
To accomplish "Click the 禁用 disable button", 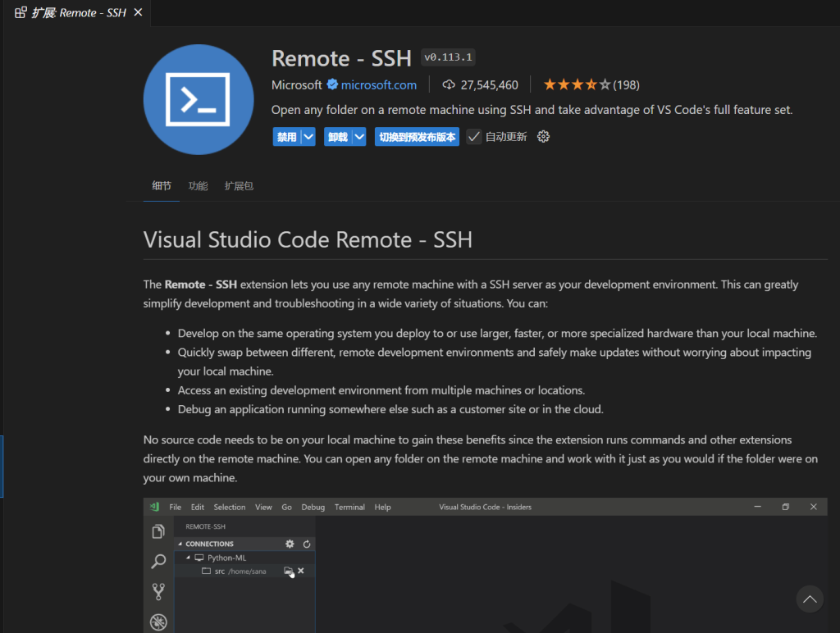I will 286,137.
